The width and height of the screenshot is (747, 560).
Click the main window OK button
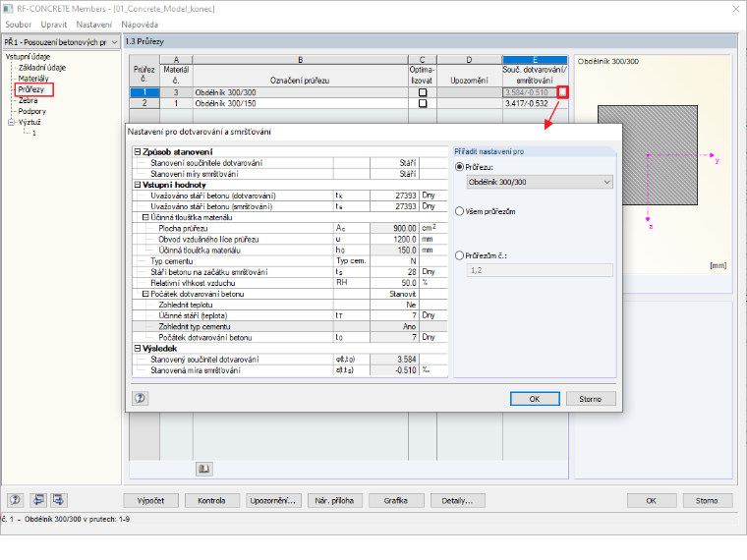(x=652, y=500)
